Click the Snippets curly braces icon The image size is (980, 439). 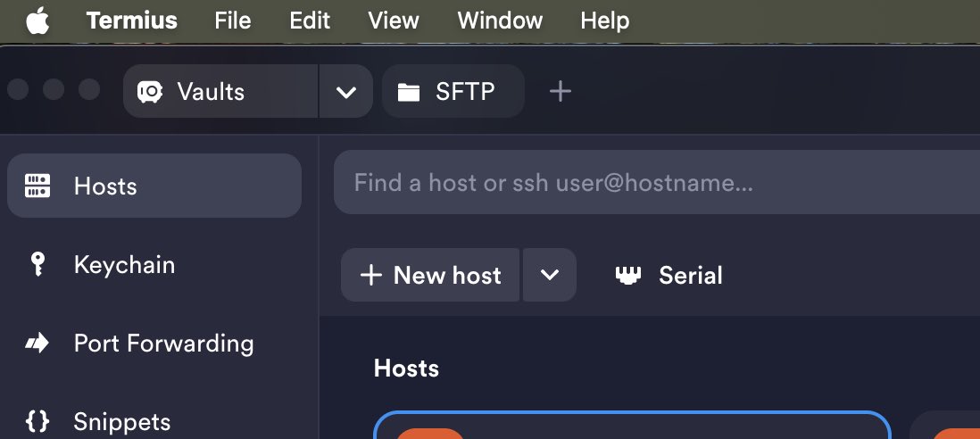pyautogui.click(x=37, y=421)
